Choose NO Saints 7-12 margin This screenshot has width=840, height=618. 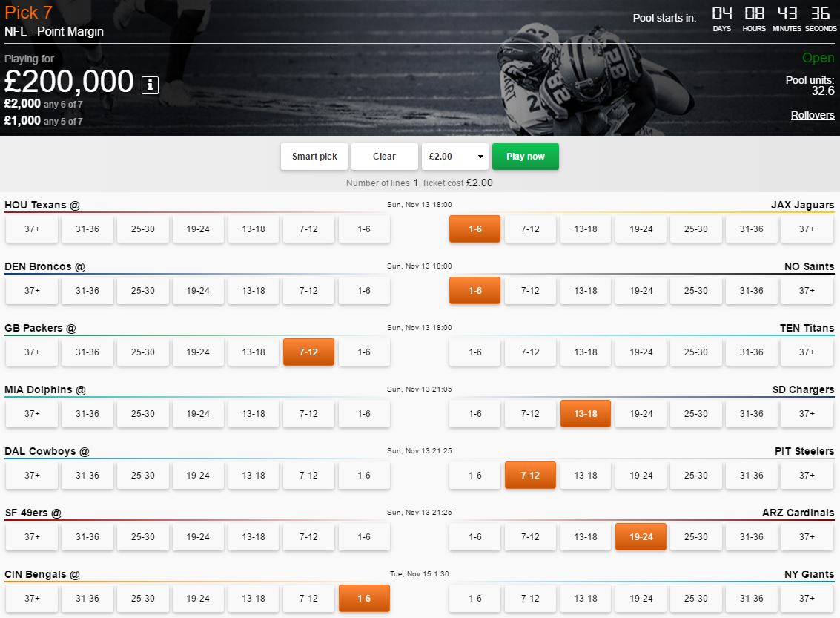point(530,291)
